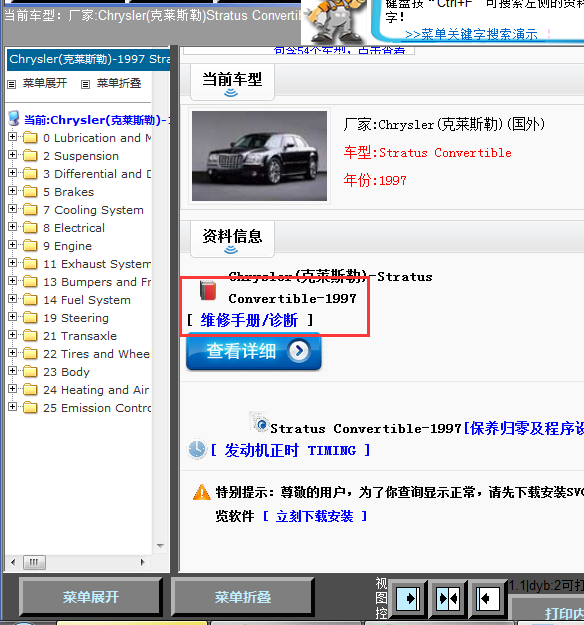Image resolution: width=584 pixels, height=625 pixels.
Task: Click the top 菜单折叠 text link
Action: (119, 83)
